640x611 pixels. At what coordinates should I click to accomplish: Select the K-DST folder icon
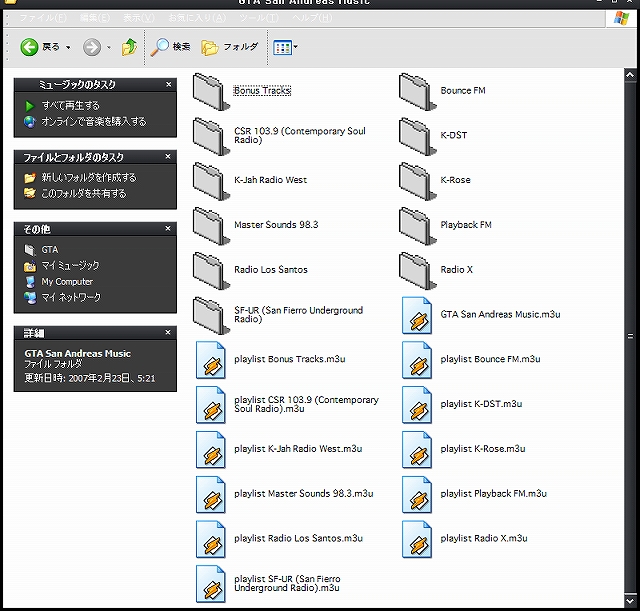[x=417, y=136]
